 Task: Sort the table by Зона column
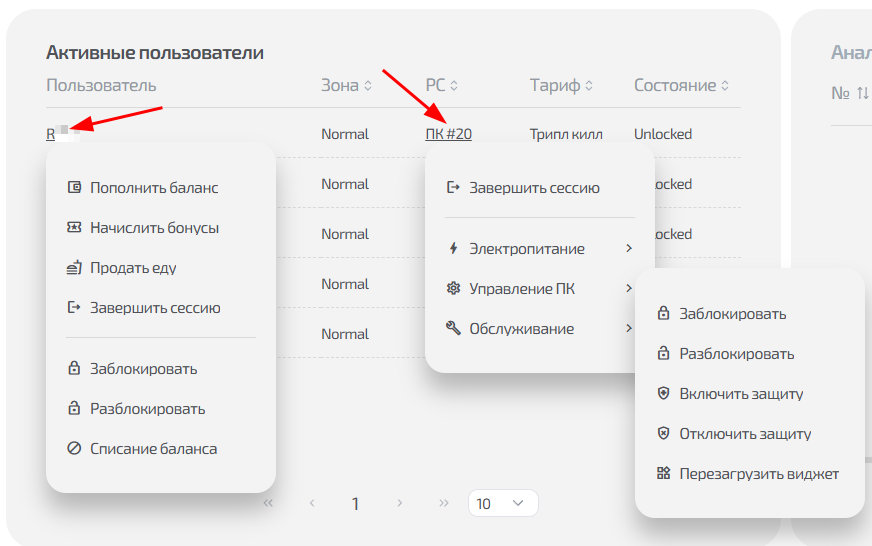pos(368,86)
